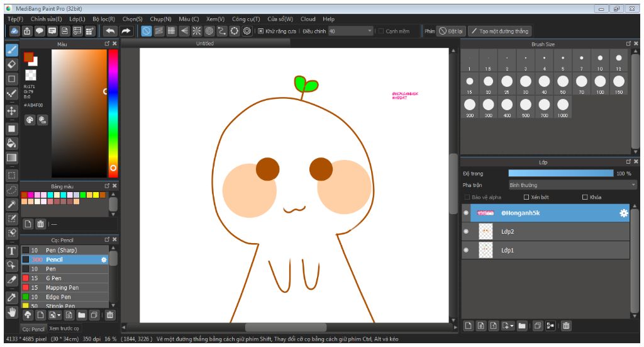The width and height of the screenshot is (644, 347).
Task: Open the Bộ lọc(R) menu
Action: coord(104,19)
